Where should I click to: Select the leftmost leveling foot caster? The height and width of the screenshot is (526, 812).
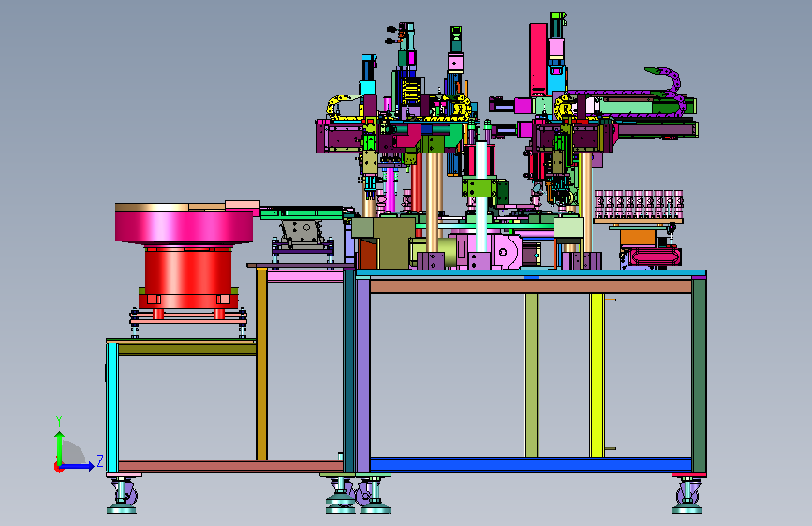coord(122,495)
